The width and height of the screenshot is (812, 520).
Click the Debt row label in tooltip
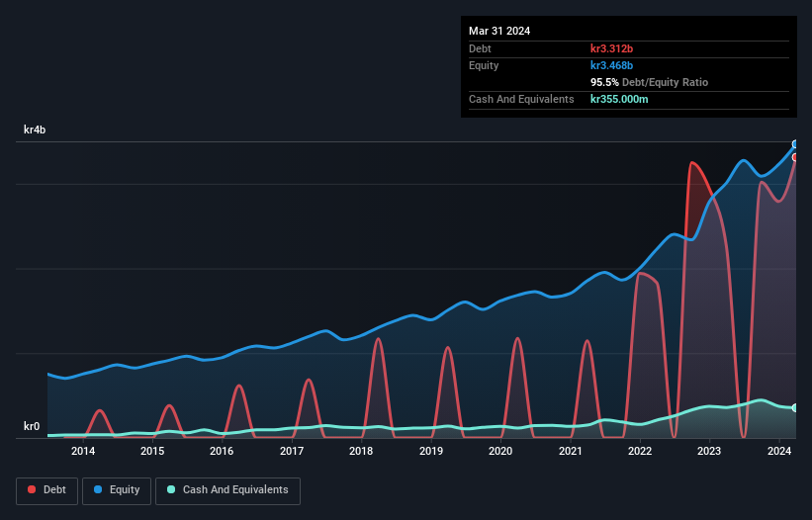(x=480, y=48)
